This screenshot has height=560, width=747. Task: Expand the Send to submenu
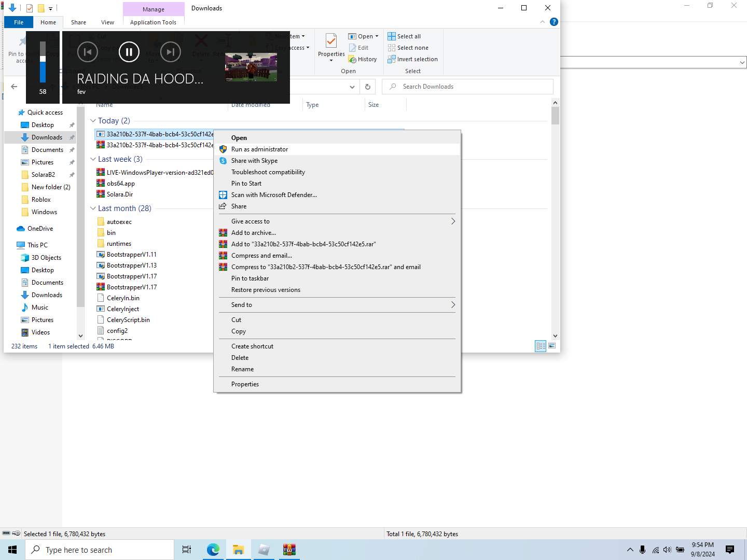337,305
